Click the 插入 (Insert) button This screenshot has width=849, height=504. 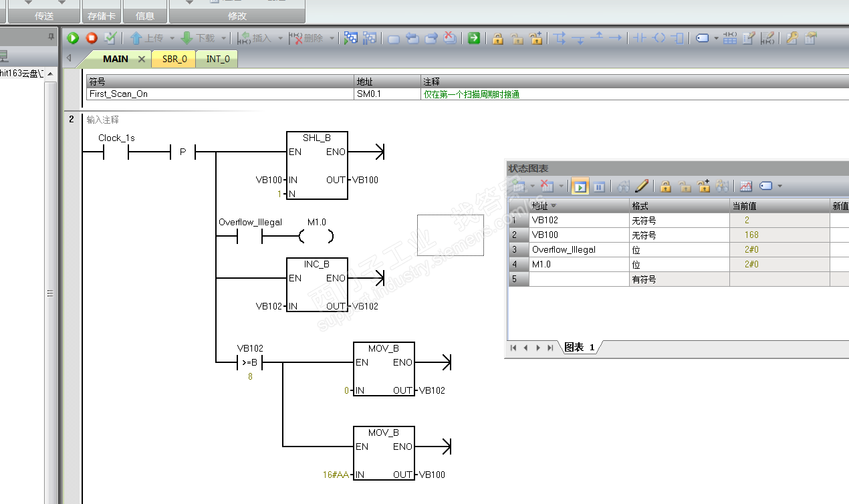tap(255, 39)
